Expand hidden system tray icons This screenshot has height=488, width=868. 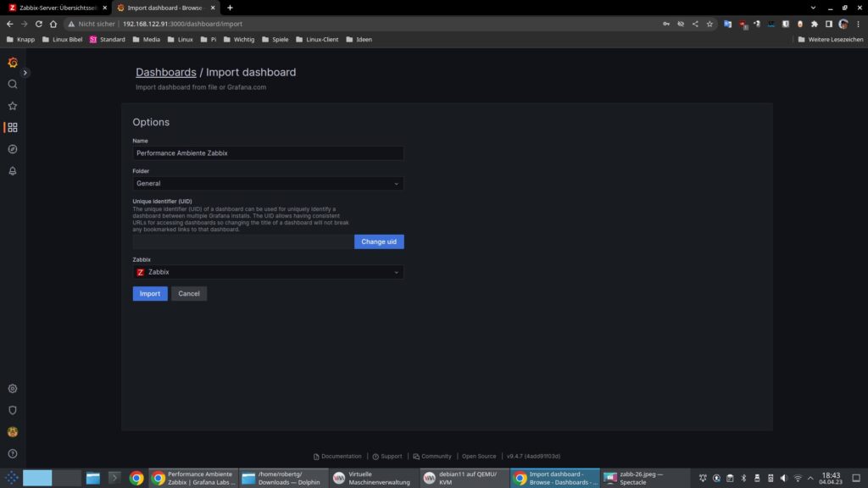point(810,478)
